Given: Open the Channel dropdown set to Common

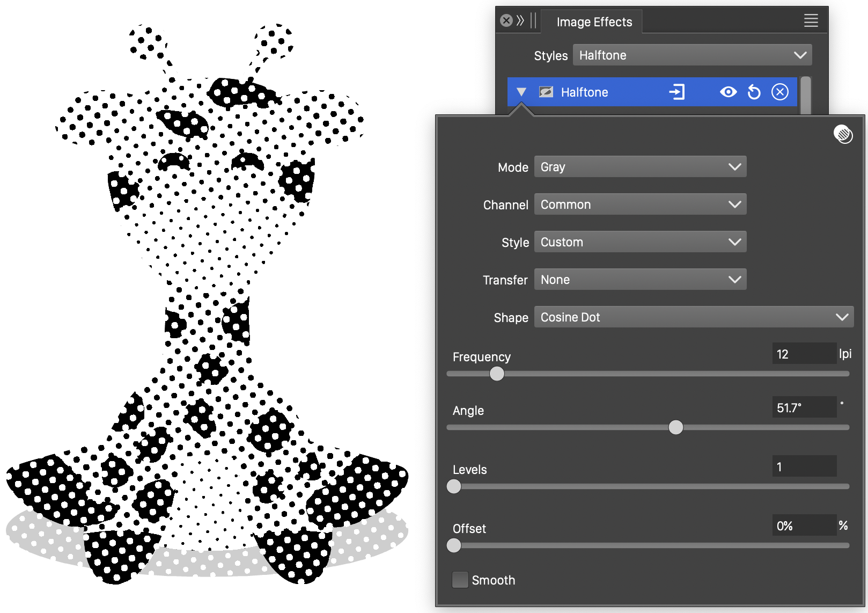Looking at the screenshot, I should (x=640, y=205).
